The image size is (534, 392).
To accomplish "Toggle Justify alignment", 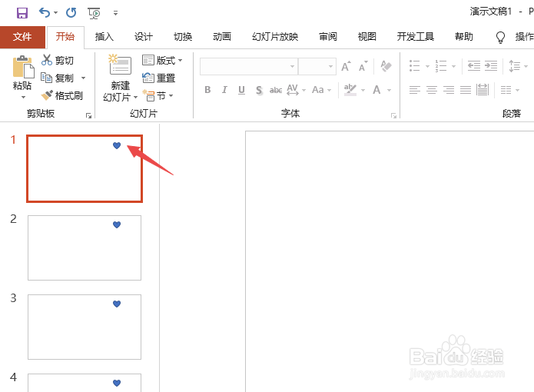I will tap(466, 90).
